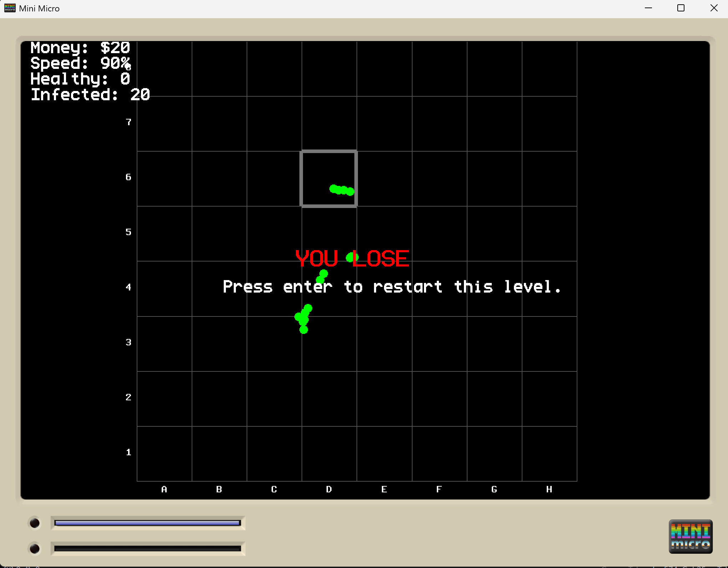The image size is (728, 568).
Task: Maximize the Mini Micro window
Action: pyautogui.click(x=681, y=8)
